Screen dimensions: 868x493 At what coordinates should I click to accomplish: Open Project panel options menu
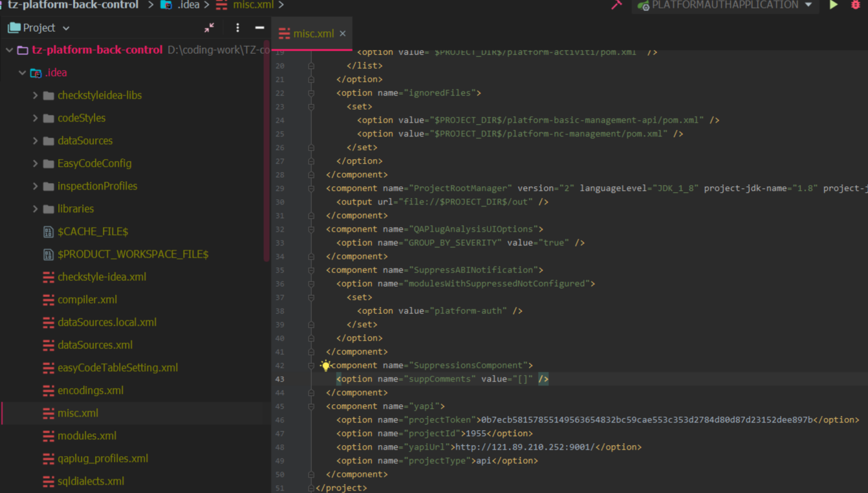point(237,28)
